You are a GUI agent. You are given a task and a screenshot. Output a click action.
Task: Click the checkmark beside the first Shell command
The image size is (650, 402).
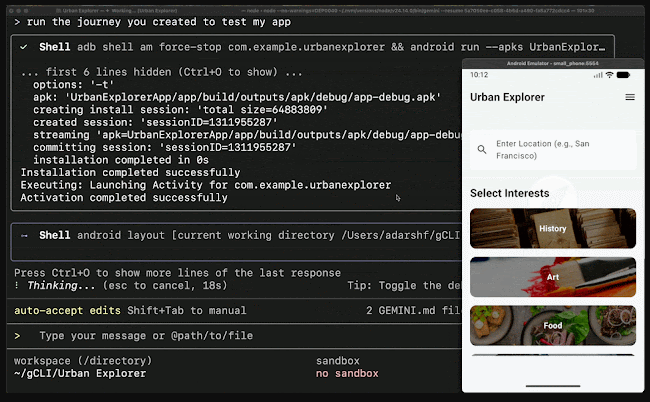coord(23,47)
